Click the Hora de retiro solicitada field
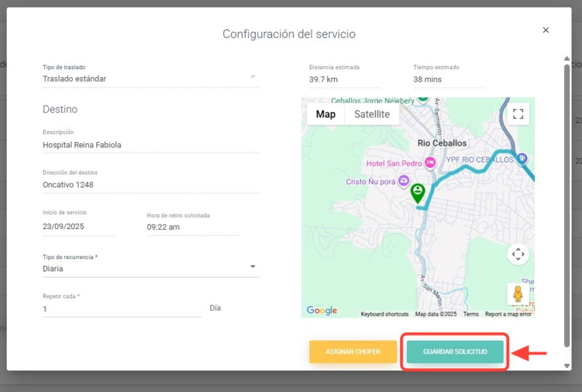 192,227
